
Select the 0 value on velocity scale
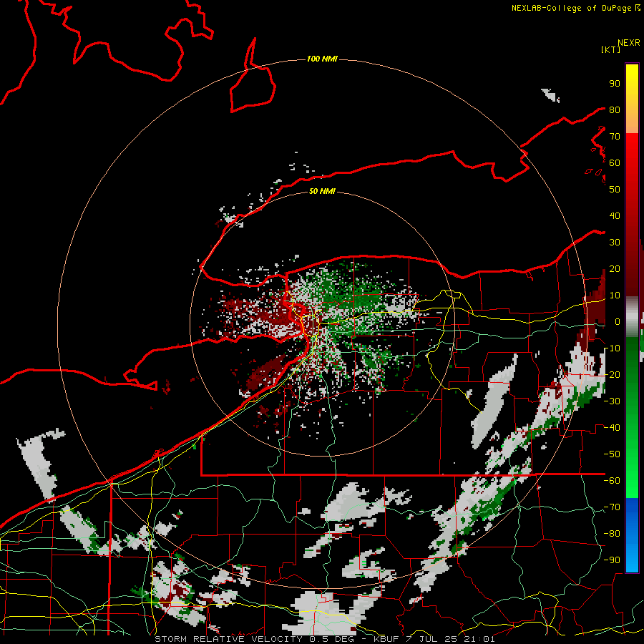618,321
